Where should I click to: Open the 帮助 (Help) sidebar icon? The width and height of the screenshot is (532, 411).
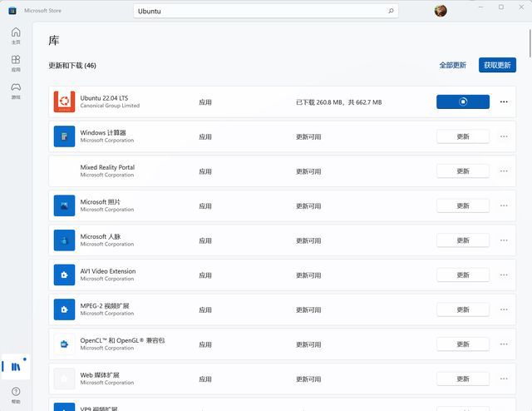click(x=16, y=394)
